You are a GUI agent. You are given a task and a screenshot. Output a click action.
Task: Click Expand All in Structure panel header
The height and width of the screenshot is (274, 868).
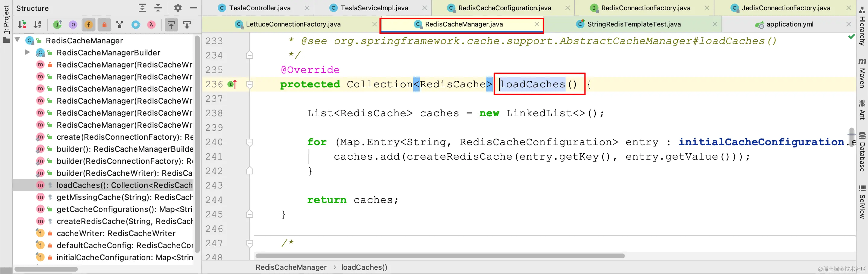(142, 8)
